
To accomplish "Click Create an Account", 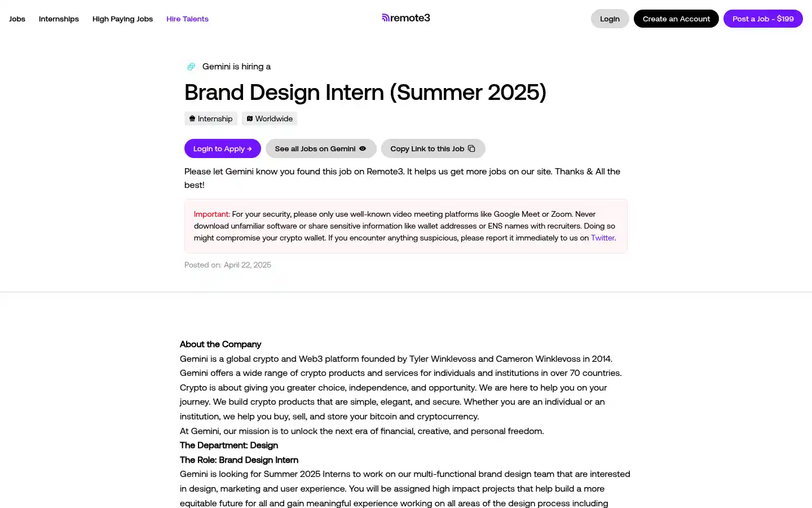I will pos(676,19).
